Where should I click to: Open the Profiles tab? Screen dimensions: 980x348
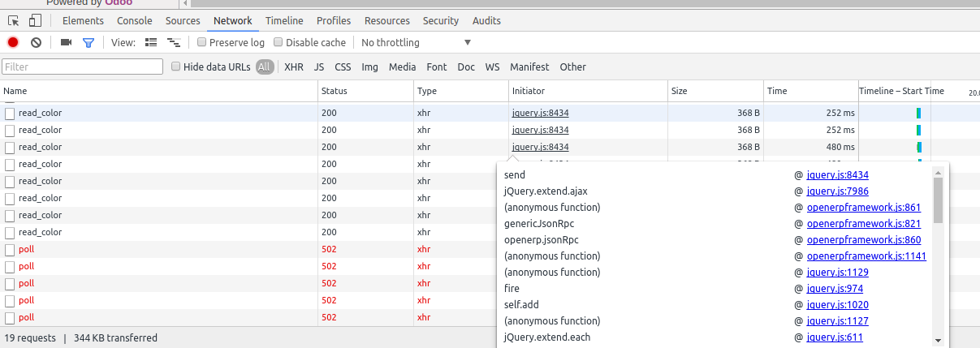click(334, 20)
